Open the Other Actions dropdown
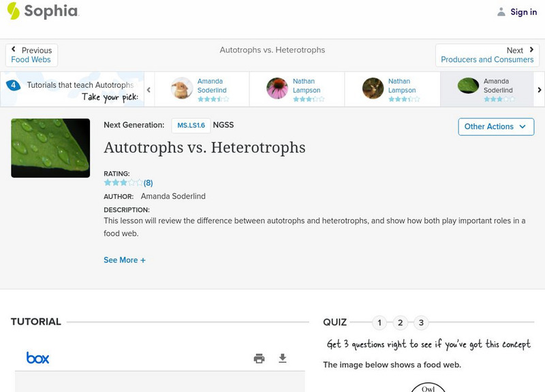 [x=495, y=127]
